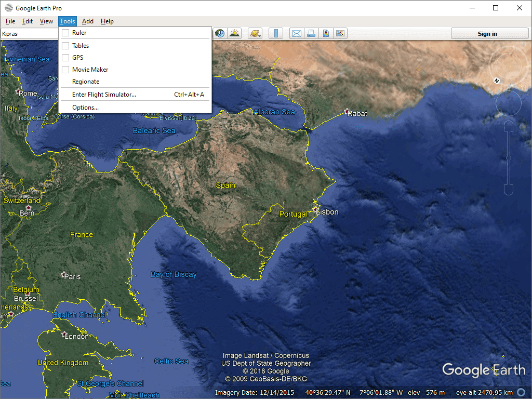Enable the Tables checkbox item
532x399 pixels.
[65, 46]
